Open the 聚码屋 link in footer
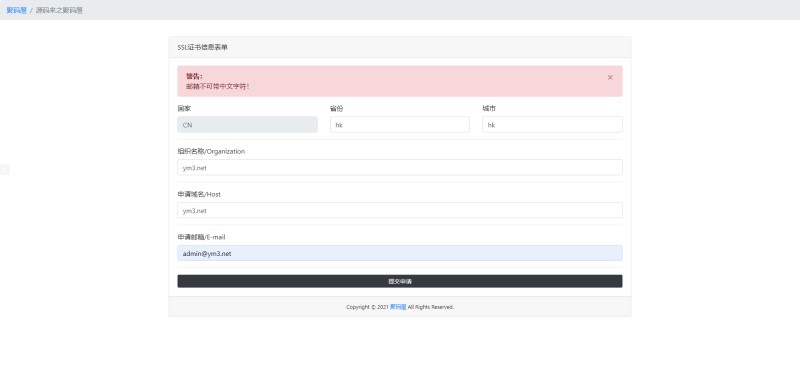 (x=398, y=307)
